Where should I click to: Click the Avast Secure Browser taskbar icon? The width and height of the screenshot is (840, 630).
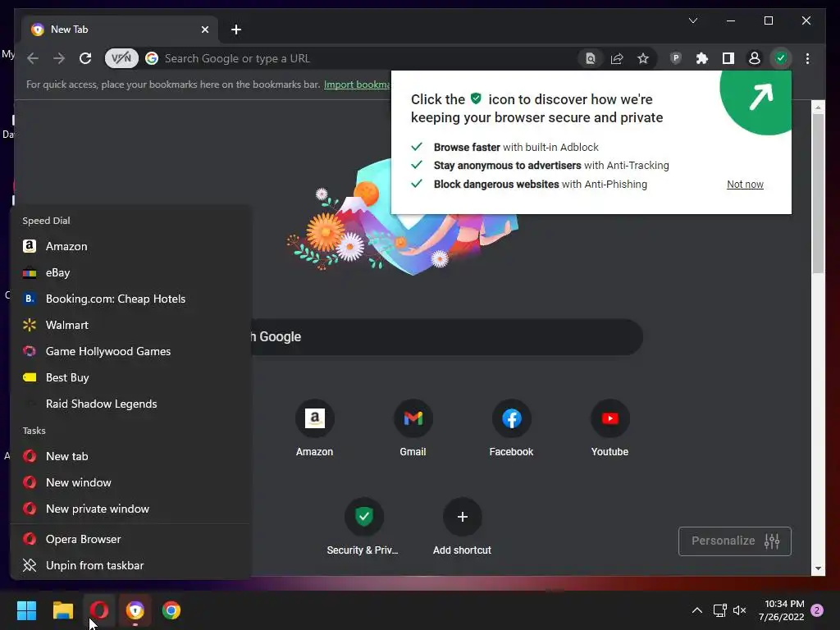click(x=135, y=610)
